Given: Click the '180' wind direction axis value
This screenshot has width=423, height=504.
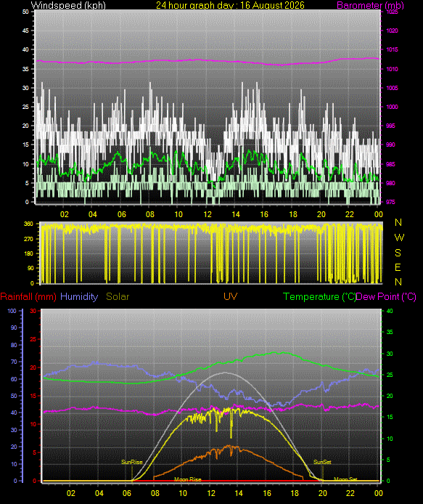Looking at the screenshot, I should 28,253.
